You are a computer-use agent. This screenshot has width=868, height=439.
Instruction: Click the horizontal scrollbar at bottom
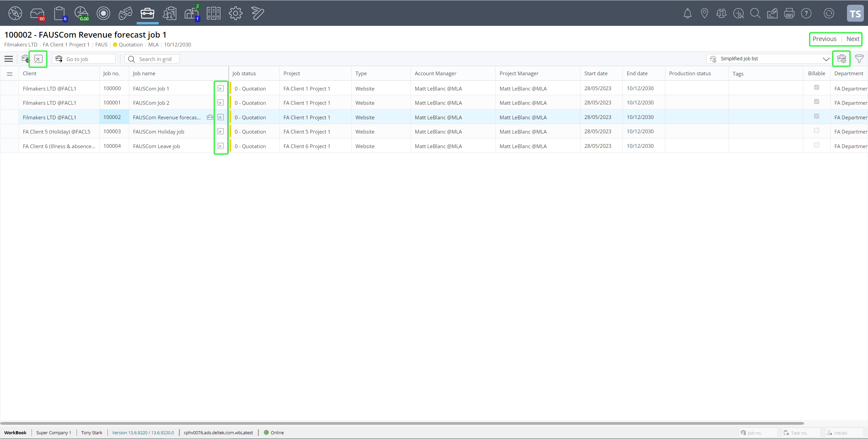tap(402, 423)
